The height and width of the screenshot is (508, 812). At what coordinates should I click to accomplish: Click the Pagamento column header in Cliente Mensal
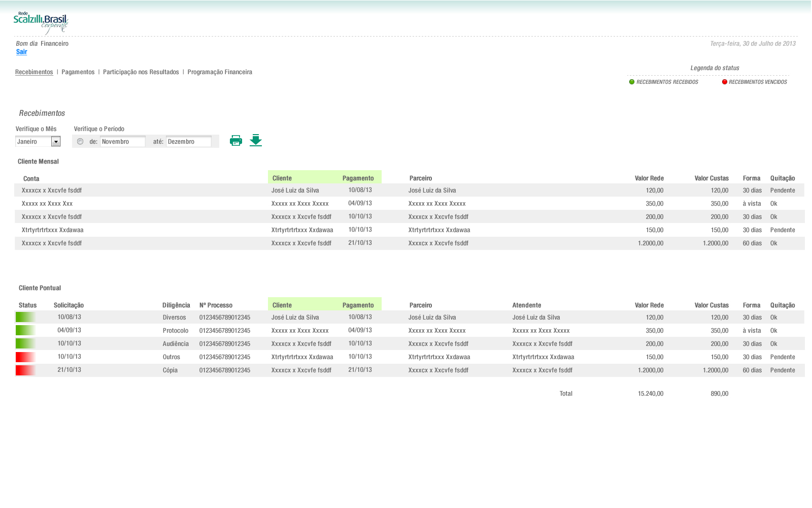358,178
